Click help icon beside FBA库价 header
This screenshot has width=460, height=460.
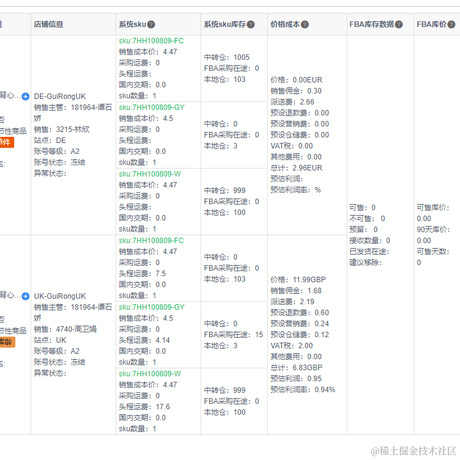click(451, 24)
